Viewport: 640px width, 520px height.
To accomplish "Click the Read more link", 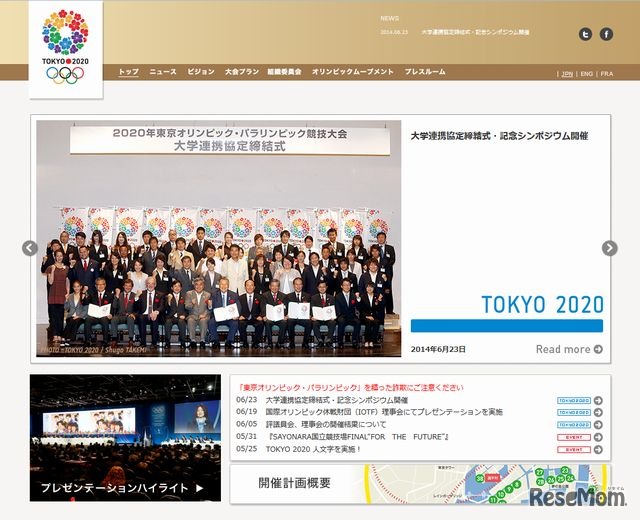I will [x=569, y=349].
